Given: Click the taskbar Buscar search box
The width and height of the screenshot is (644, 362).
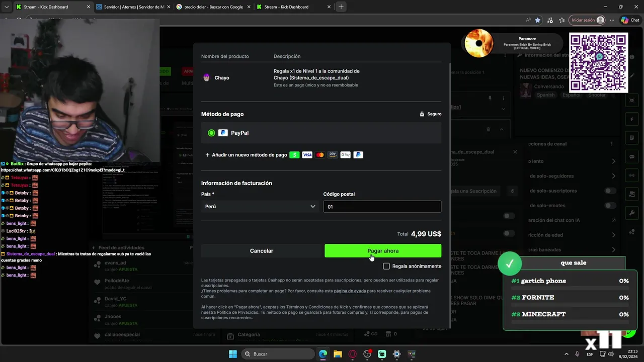Looking at the screenshot, I should [x=277, y=354].
